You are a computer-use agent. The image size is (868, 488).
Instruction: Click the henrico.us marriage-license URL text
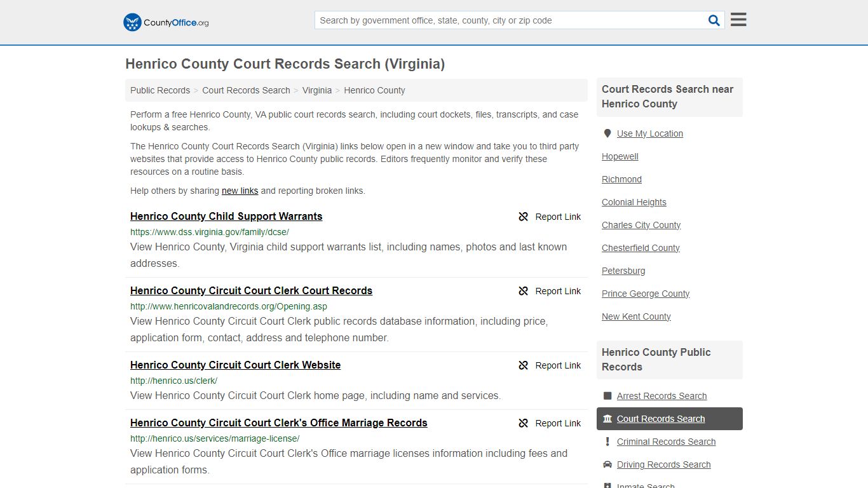click(215, 438)
